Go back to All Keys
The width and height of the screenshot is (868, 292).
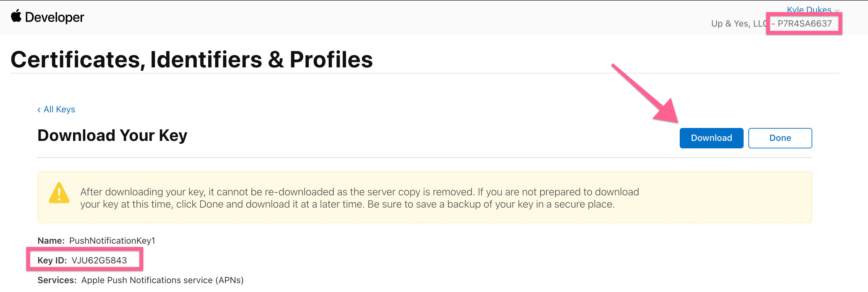tap(59, 109)
